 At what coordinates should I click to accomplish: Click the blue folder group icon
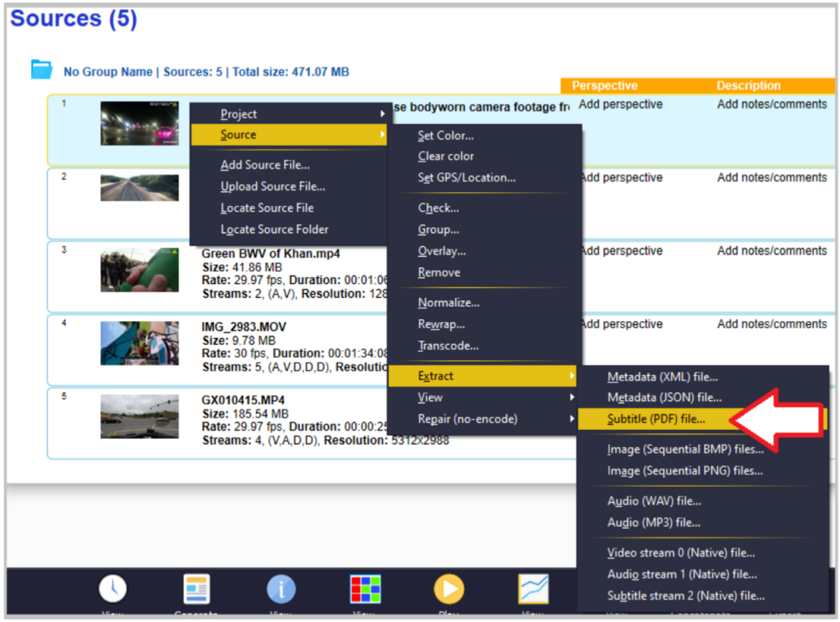tap(41, 70)
